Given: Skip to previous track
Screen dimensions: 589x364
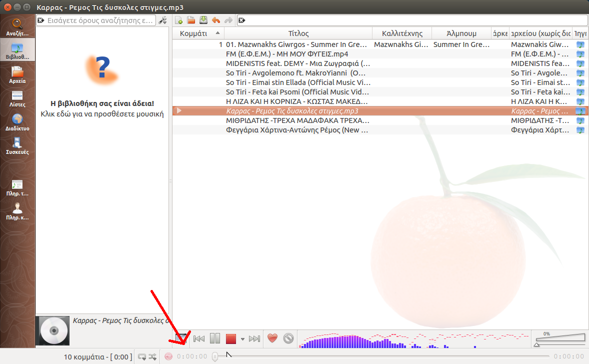Looking at the screenshot, I should click(199, 339).
